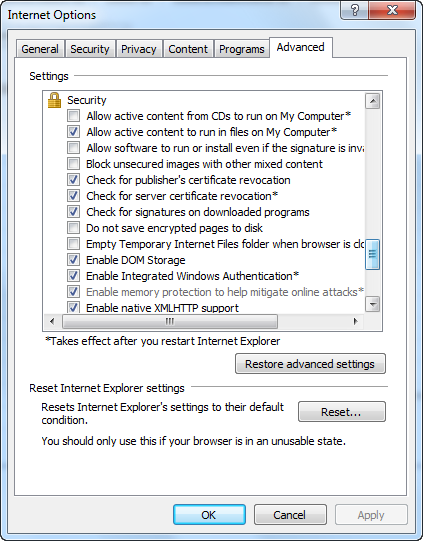The width and height of the screenshot is (423, 541).
Task: Click the scroll up arrow in settings list
Action: pos(373,101)
